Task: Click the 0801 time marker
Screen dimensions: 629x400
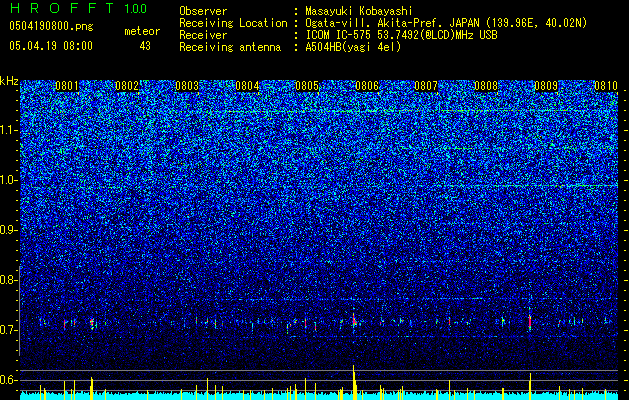Action: click(x=67, y=86)
